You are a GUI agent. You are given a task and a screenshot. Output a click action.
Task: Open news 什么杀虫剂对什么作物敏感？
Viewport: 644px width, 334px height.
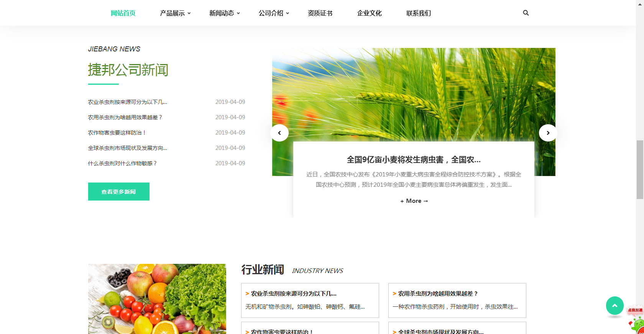pyautogui.click(x=122, y=163)
